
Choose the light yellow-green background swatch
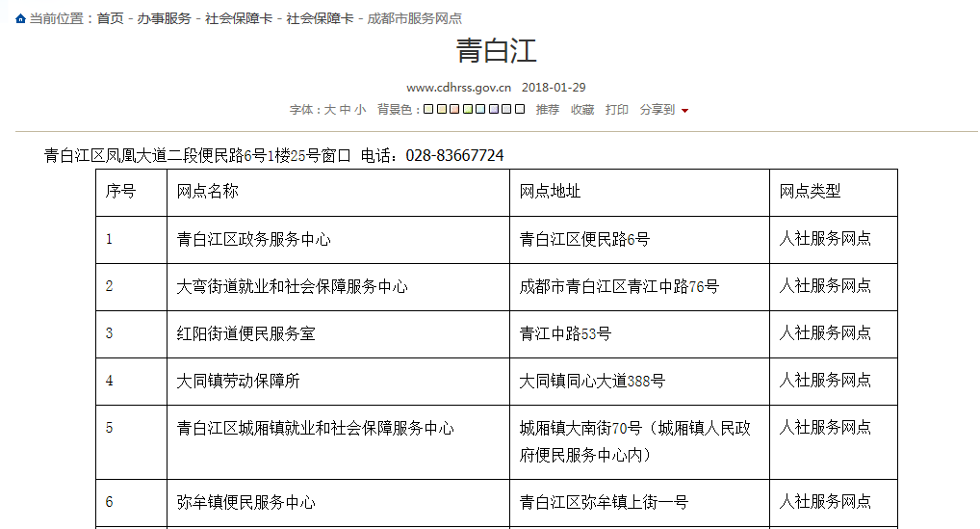[428, 109]
